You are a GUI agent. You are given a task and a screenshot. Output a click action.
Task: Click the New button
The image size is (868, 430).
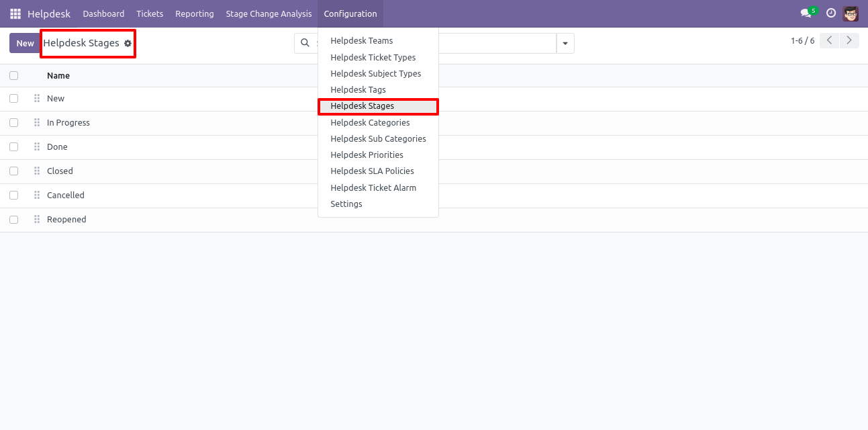(25, 43)
